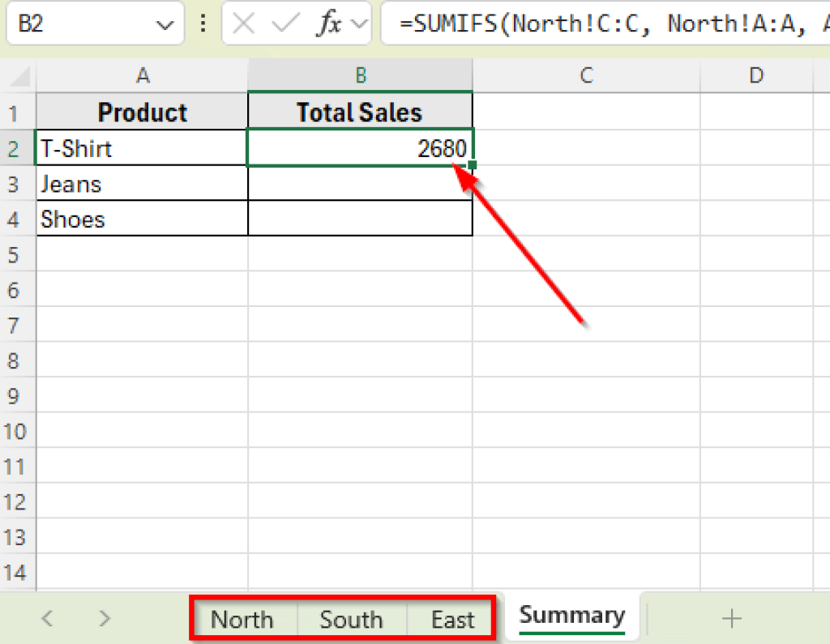Cancel the formula entry with X icon

click(x=243, y=23)
